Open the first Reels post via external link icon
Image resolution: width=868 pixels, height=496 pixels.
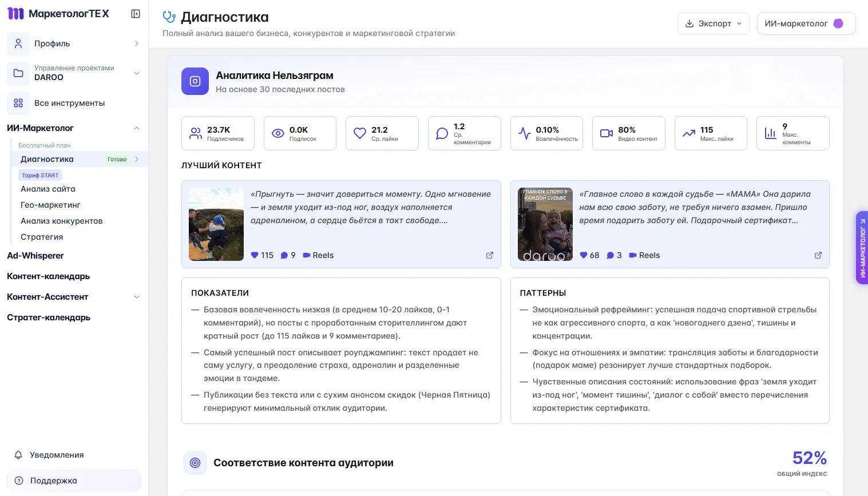(490, 255)
